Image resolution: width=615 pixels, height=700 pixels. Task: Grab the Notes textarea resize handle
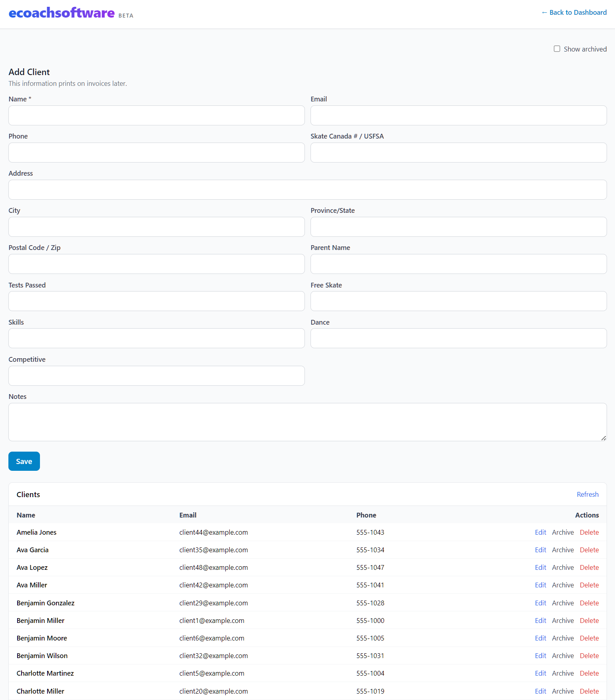[x=603, y=438]
